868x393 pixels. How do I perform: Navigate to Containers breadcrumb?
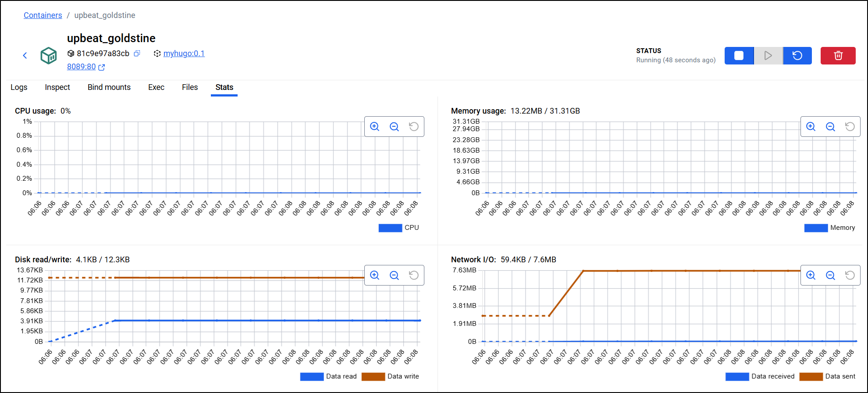[x=43, y=15]
